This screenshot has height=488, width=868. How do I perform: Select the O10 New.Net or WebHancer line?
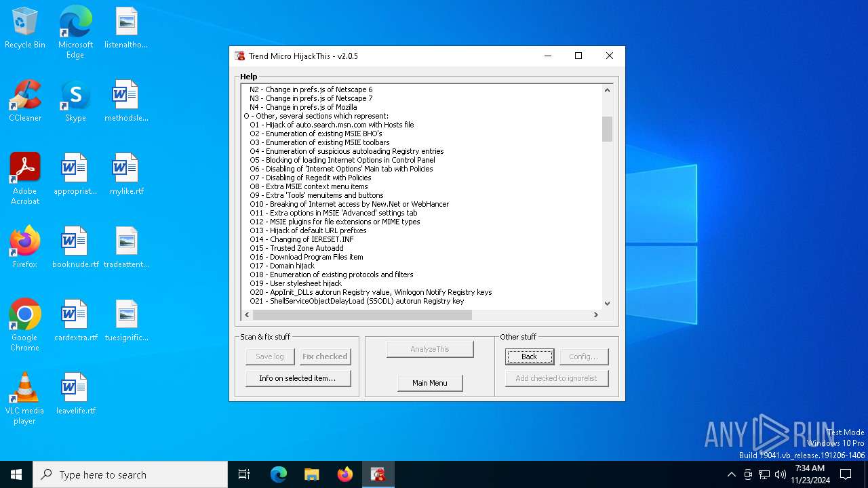349,204
